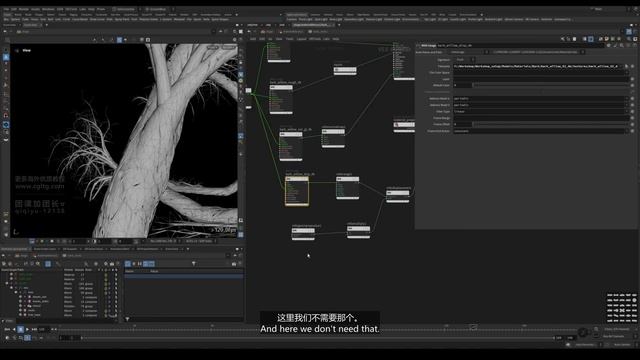Open the Windows menu
Viewport: 640px width, 360px height.
pos(48,9)
